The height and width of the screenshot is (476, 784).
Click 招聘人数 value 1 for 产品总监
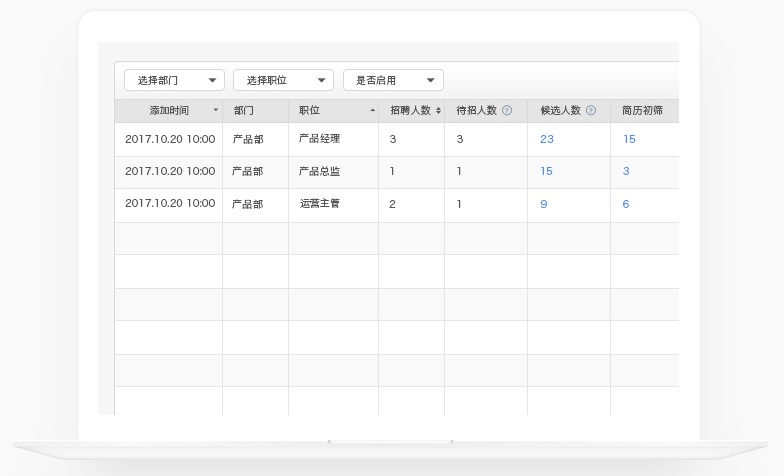tap(392, 171)
